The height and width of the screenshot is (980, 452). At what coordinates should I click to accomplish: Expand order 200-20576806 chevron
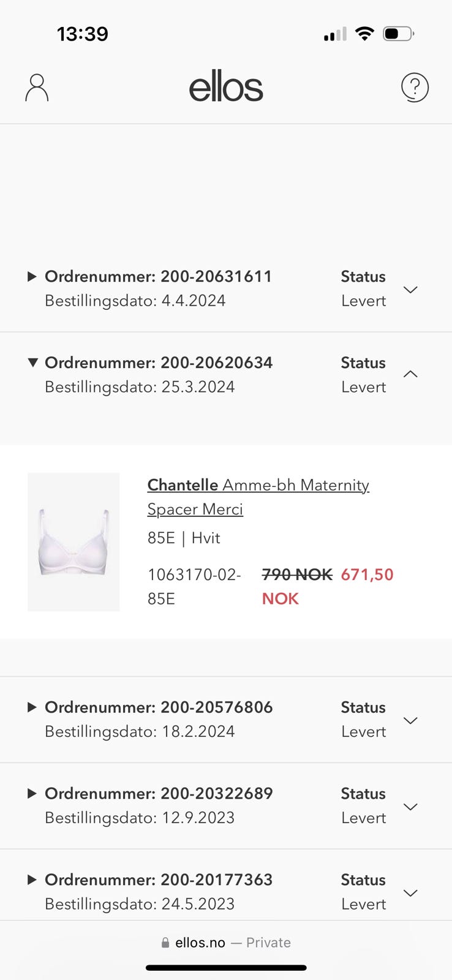pyautogui.click(x=411, y=720)
